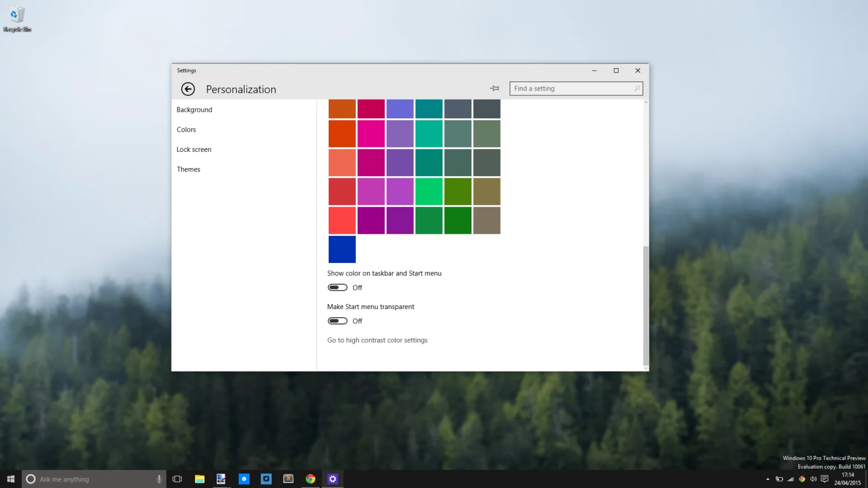The width and height of the screenshot is (868, 488).
Task: Open the Colors settings section
Action: pyautogui.click(x=186, y=130)
